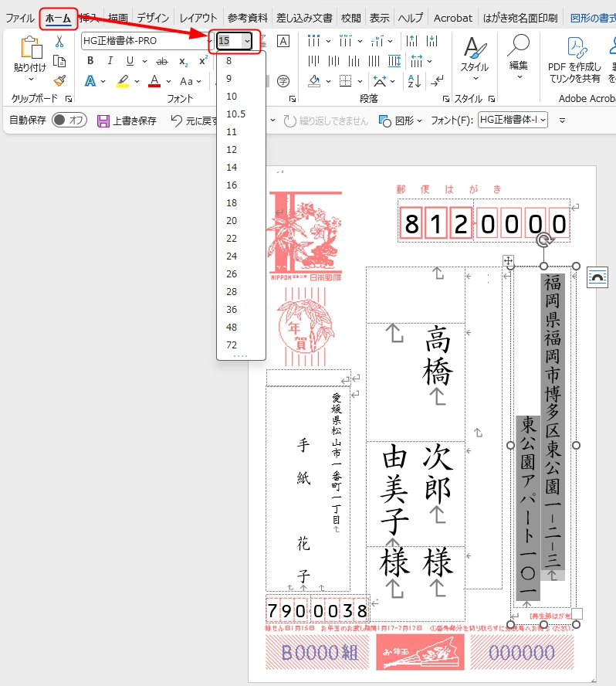The height and width of the screenshot is (686, 616).
Task: Click the character border A icon
Action: (x=283, y=41)
